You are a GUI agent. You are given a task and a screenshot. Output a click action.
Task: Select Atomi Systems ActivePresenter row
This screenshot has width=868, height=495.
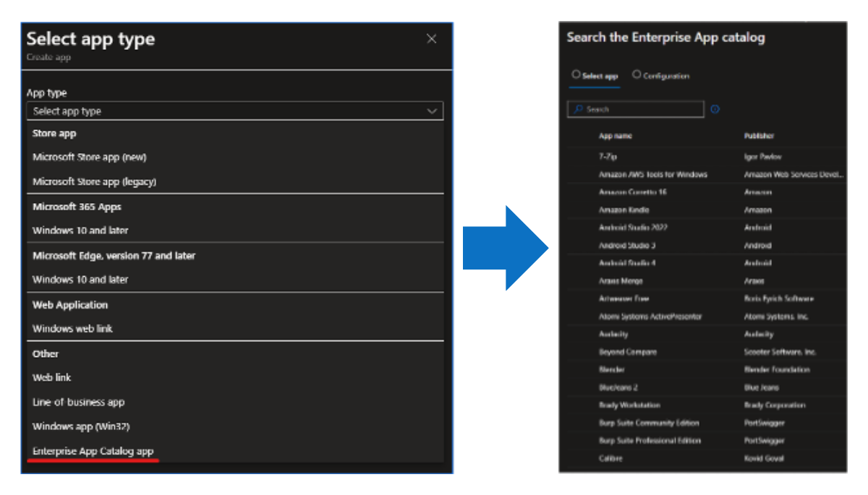tap(707, 316)
